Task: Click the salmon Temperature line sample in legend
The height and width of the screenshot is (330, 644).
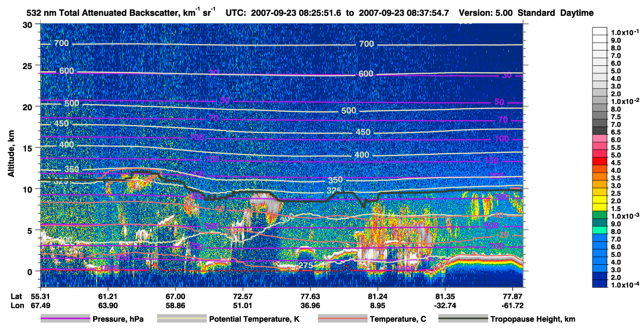Action: pos(342,319)
